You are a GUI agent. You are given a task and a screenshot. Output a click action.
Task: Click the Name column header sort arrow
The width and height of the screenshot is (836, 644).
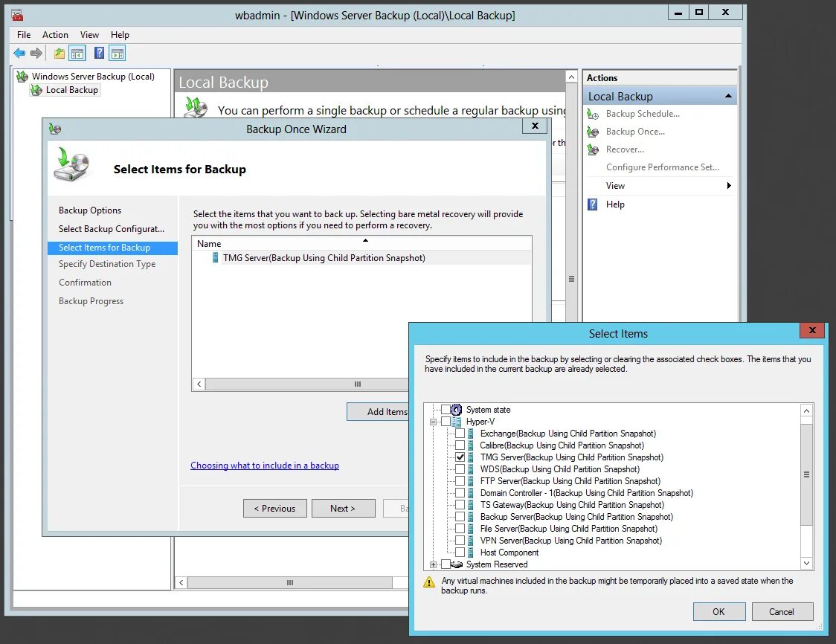point(365,240)
